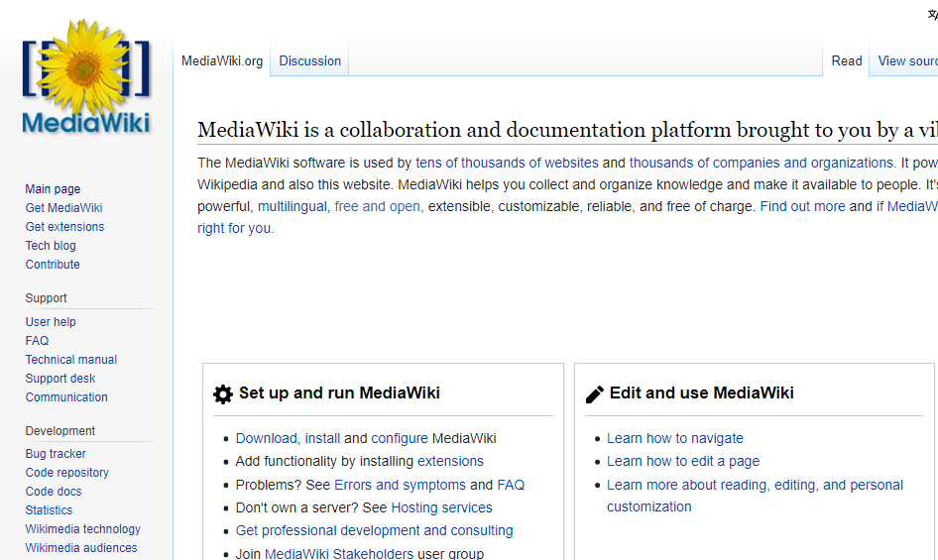Screen dimensions: 938x560
Task: Open 'Learn more about reading, editing' link
Action: [x=755, y=496]
